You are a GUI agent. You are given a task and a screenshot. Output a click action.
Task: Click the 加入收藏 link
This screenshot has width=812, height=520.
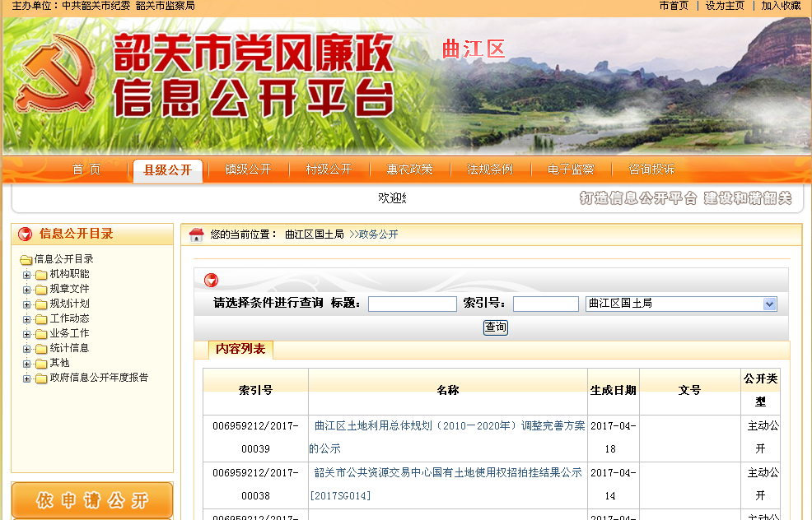(x=781, y=6)
